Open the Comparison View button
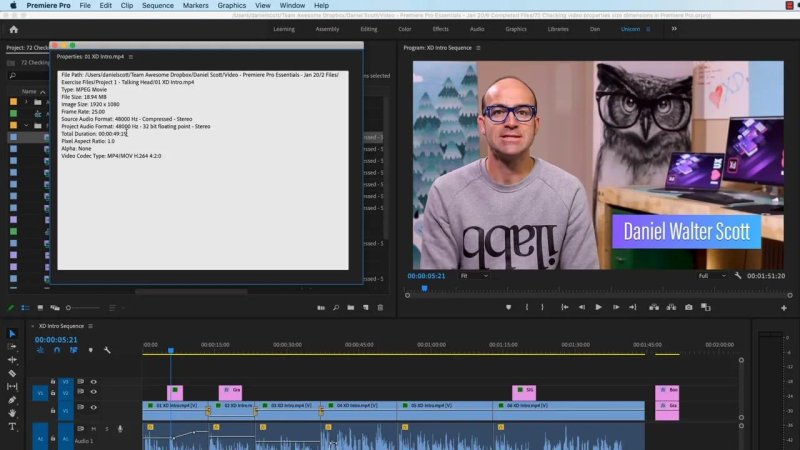 (x=706, y=307)
